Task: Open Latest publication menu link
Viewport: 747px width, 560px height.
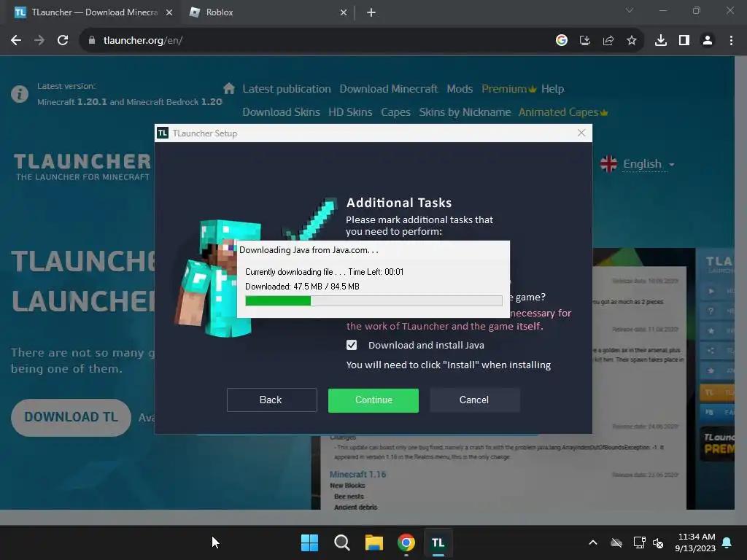Action: [x=286, y=89]
